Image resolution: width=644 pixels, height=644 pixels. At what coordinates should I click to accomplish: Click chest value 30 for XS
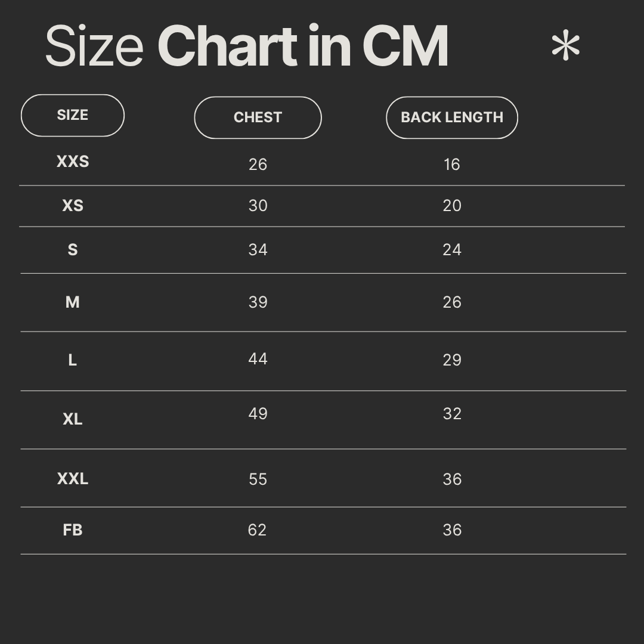(x=258, y=206)
